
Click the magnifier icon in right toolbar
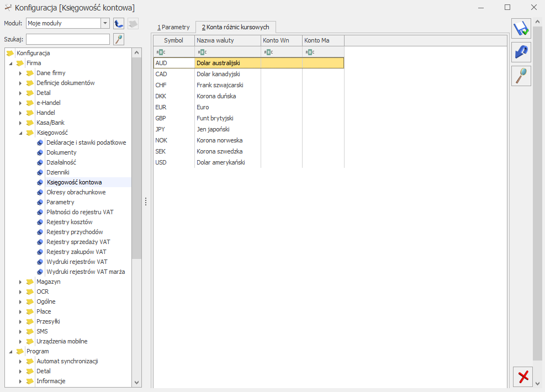tap(521, 76)
